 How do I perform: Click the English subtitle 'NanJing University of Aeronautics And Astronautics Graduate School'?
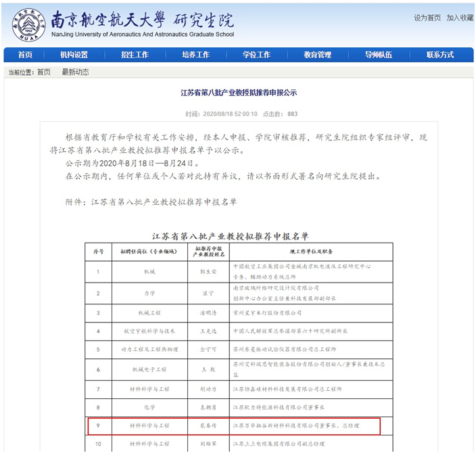(x=143, y=34)
